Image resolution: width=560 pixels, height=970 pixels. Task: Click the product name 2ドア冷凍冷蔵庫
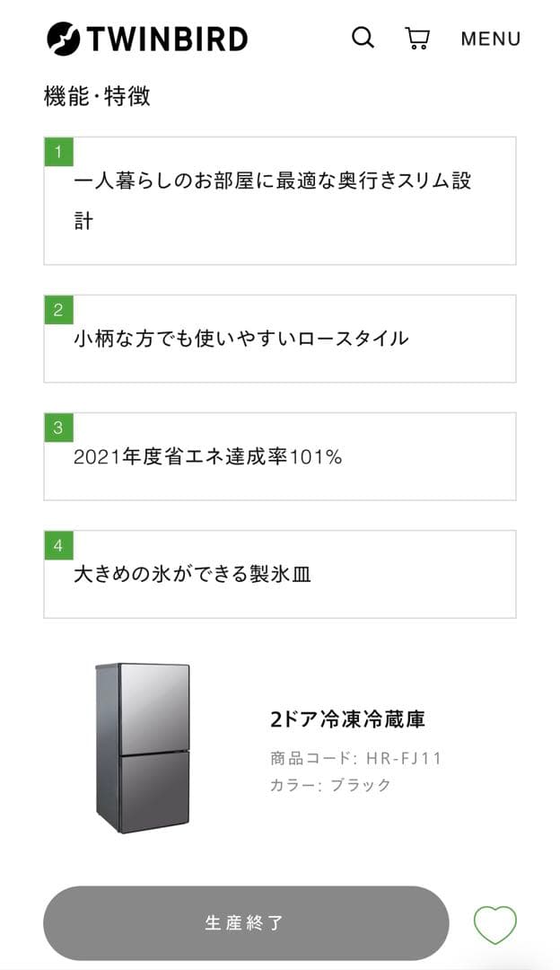coord(348,720)
